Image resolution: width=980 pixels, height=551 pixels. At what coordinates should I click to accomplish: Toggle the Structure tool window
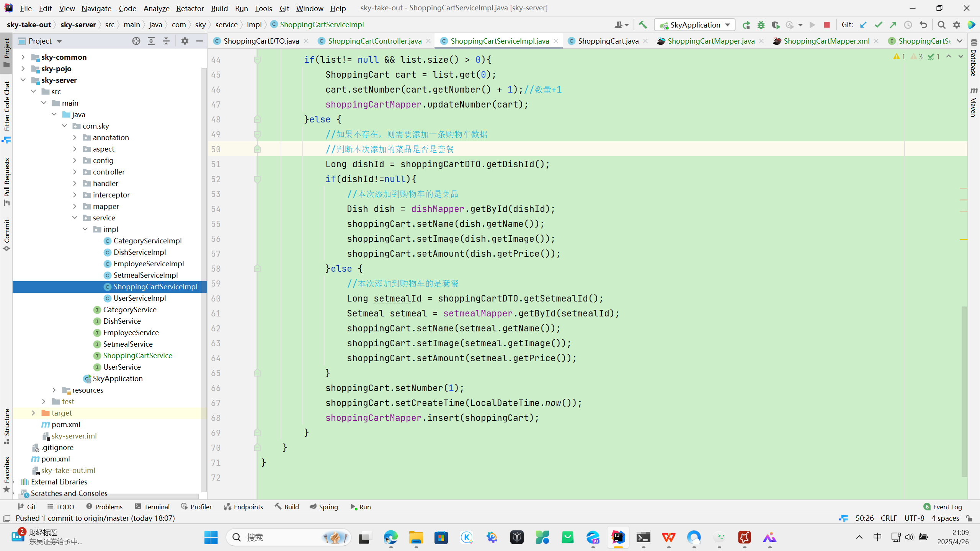coord(7,425)
